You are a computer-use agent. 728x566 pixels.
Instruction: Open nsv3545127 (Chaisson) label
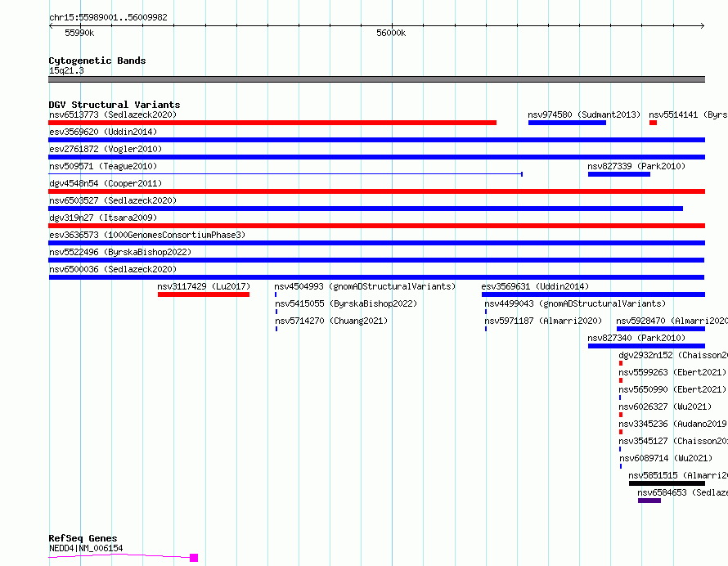[673, 441]
